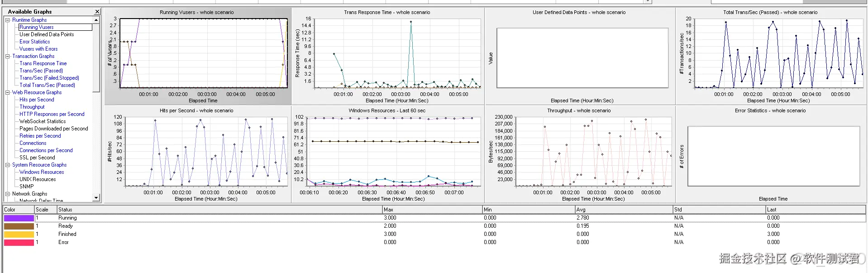Click the tree scrollbar up arrow
Image resolution: width=868 pixels, height=273 pixels.
[96, 20]
